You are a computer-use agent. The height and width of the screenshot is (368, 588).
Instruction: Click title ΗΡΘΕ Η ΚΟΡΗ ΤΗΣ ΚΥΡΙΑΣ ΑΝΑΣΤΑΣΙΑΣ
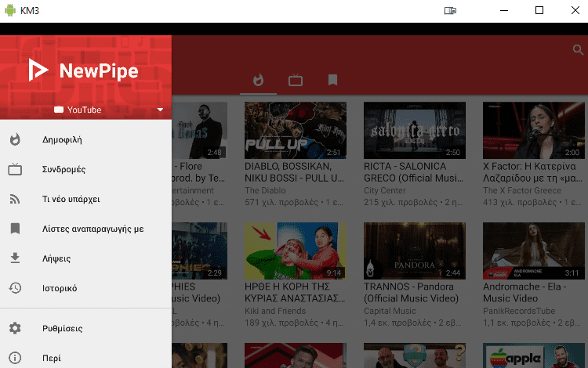click(295, 292)
